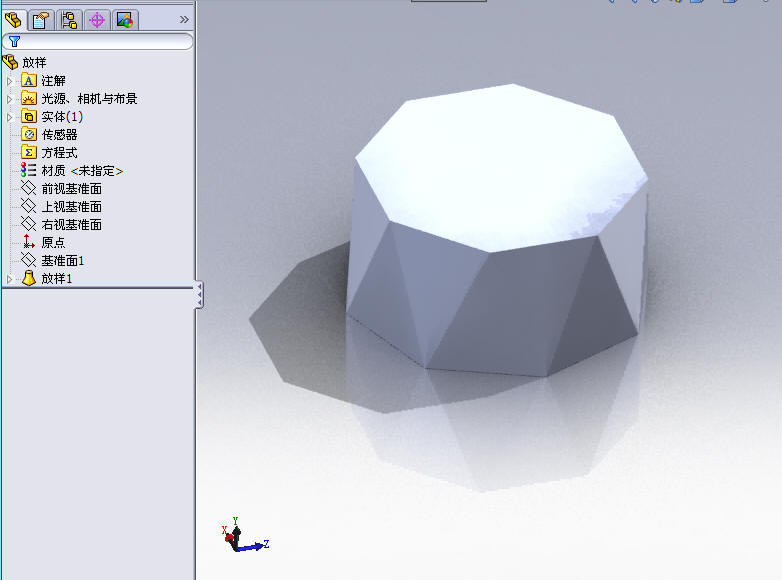Image resolution: width=782 pixels, height=580 pixels.
Task: Click the sensor icon next to 传感器
Action: pos(29,135)
